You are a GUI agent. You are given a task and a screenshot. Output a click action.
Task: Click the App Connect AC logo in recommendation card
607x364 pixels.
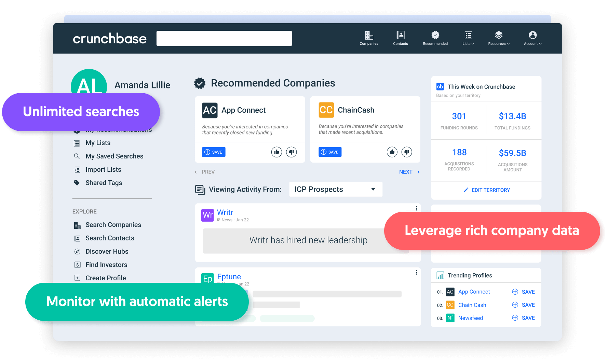click(210, 110)
